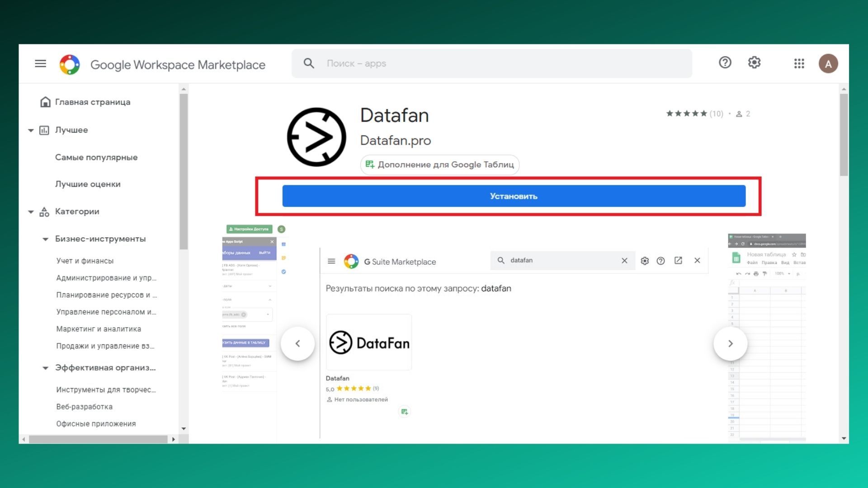Screen dimensions: 868x488
Task: Click the sidebar vertical scrollbar thumb
Action: click(x=184, y=172)
